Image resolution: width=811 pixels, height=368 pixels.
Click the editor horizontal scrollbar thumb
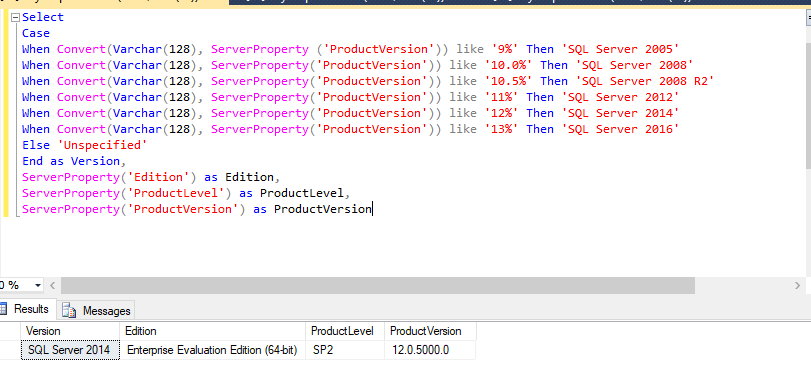[378, 285]
